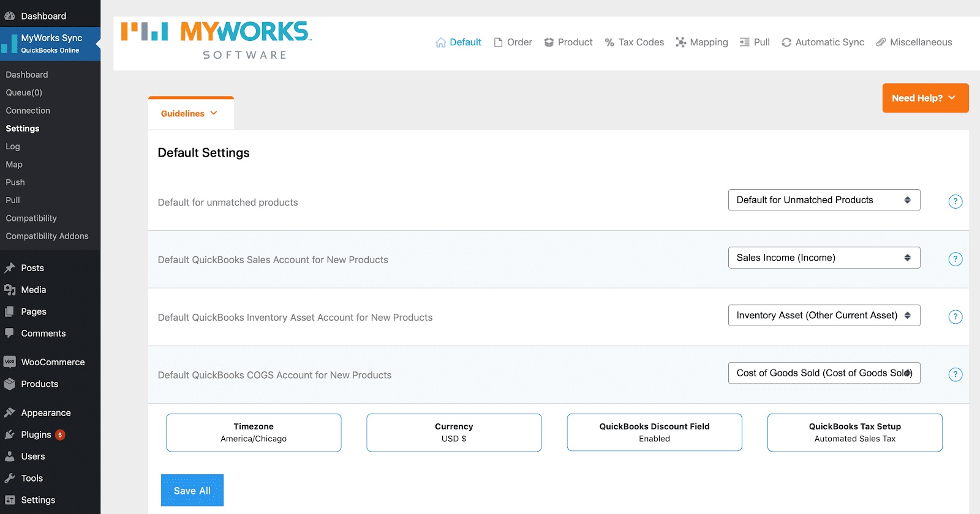Click the help icon for unmatched products
Screen dimensions: 980x514
pos(955,201)
